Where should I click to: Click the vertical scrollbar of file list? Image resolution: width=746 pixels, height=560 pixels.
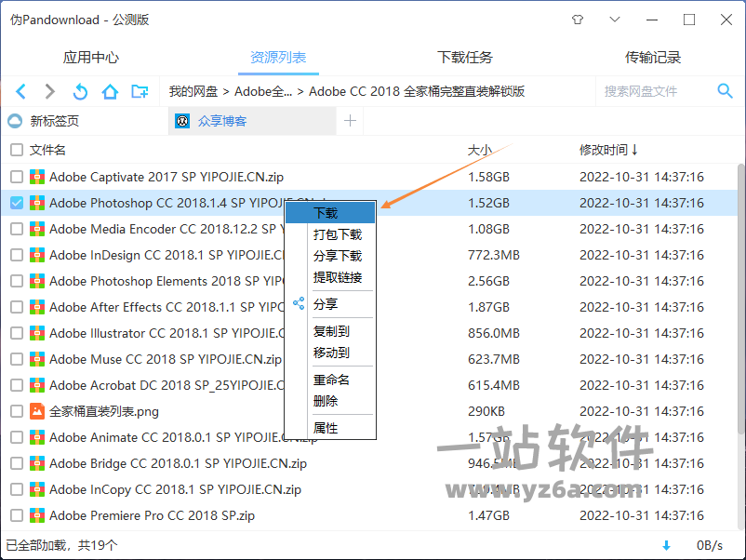pyautogui.click(x=740, y=299)
